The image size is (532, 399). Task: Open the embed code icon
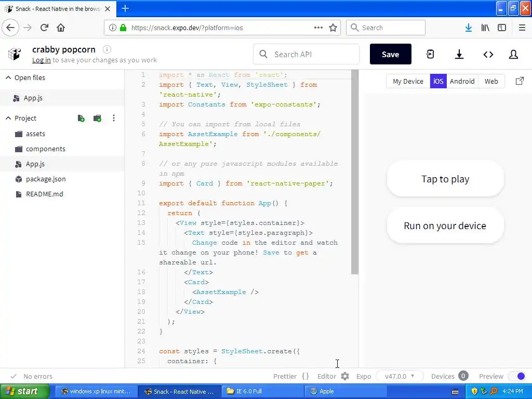tap(488, 54)
